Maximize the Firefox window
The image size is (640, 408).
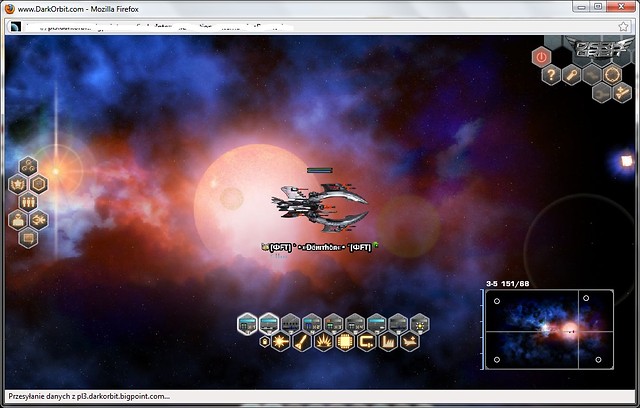click(598, 7)
